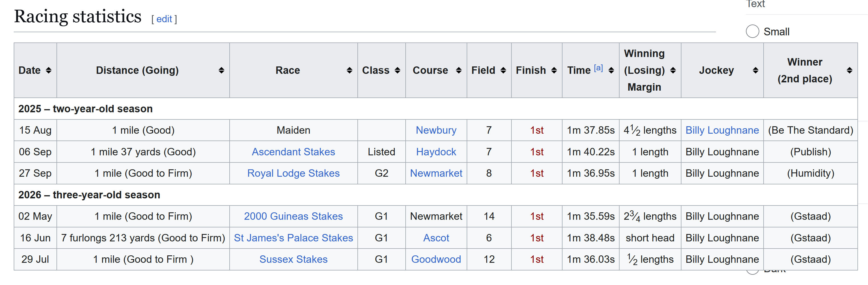
Task: Sort by Course column sort icon
Action: 459,70
